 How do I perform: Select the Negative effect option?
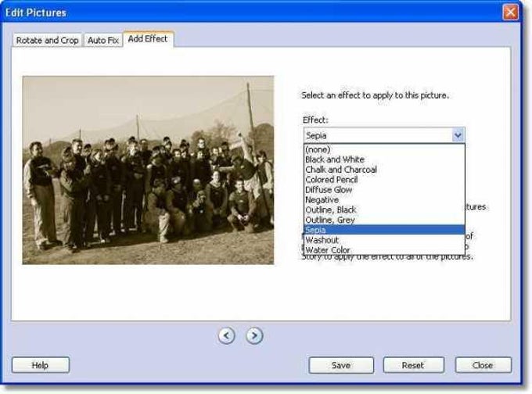click(x=384, y=199)
